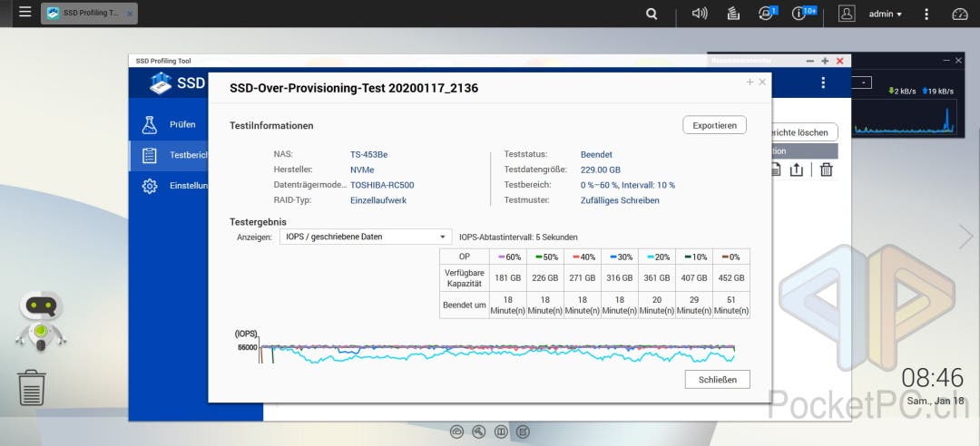Open the Anzeigen IOPS dropdown
Image resolution: width=980 pixels, height=446 pixels.
366,237
